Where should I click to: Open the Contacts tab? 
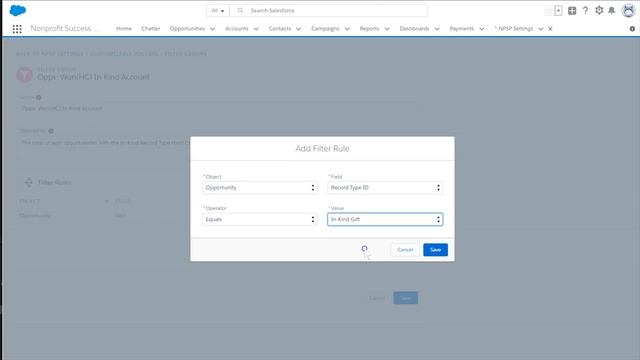point(280,29)
